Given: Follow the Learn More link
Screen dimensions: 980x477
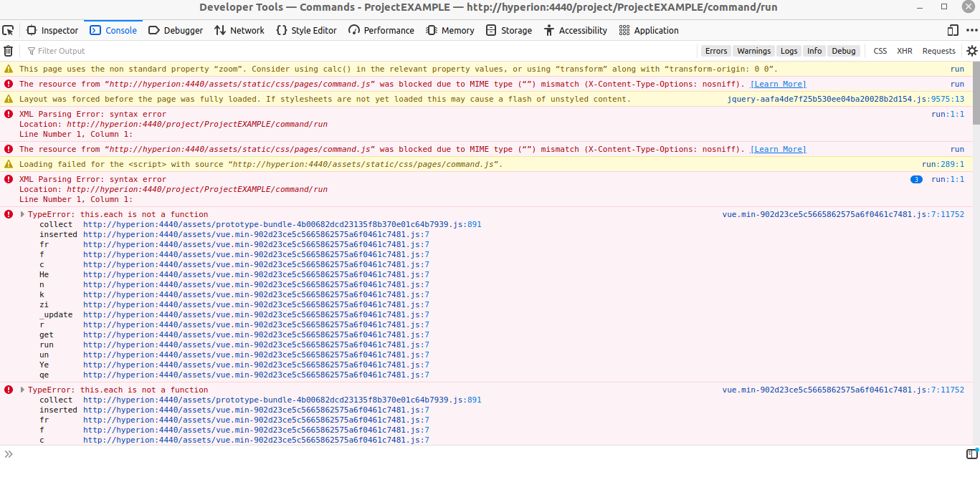Looking at the screenshot, I should pyautogui.click(x=778, y=84).
